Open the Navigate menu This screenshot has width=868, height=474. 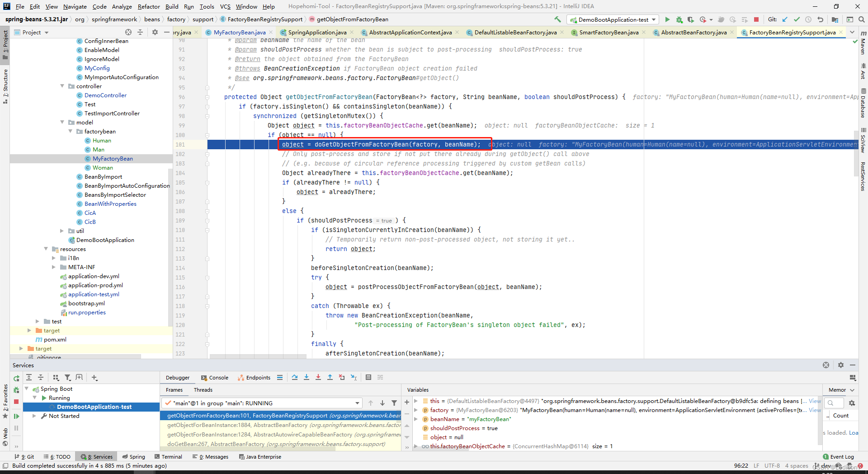(75, 6)
